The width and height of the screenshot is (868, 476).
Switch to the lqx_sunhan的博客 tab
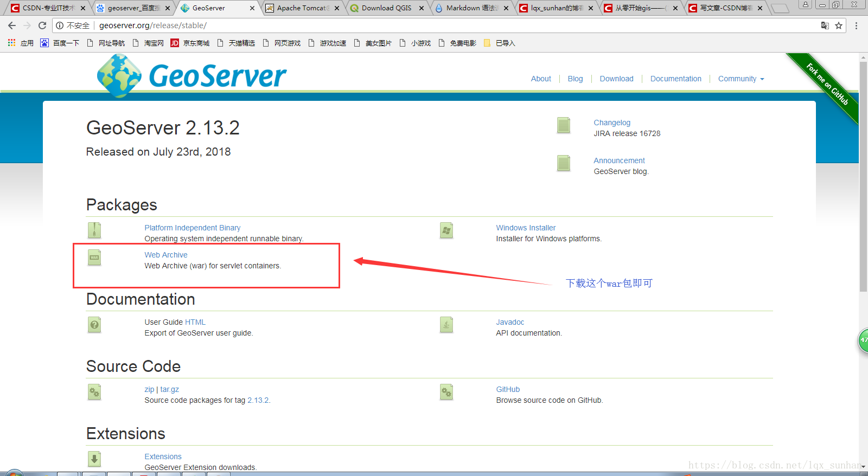(x=556, y=8)
